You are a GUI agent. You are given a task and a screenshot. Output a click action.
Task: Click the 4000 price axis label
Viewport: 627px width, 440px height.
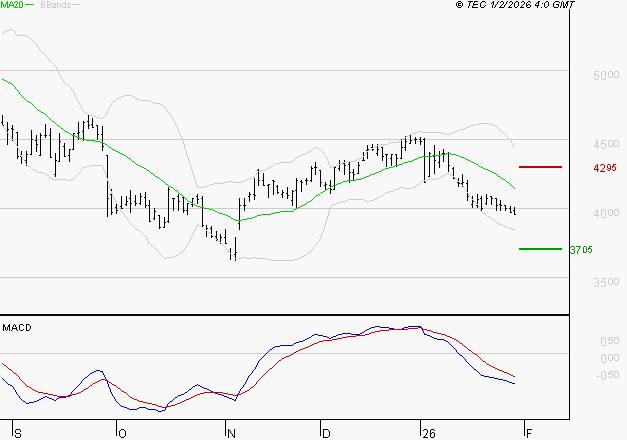point(606,213)
